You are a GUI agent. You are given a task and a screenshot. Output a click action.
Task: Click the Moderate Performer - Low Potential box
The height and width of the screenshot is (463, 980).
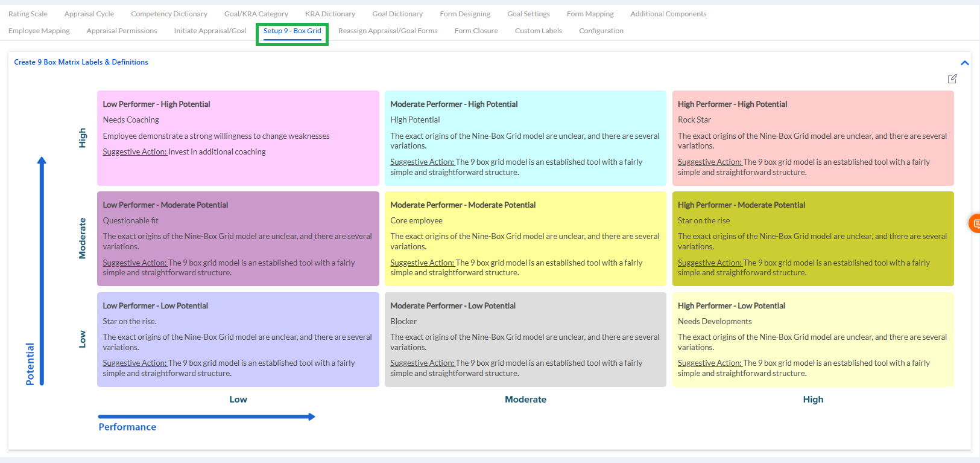pyautogui.click(x=525, y=339)
